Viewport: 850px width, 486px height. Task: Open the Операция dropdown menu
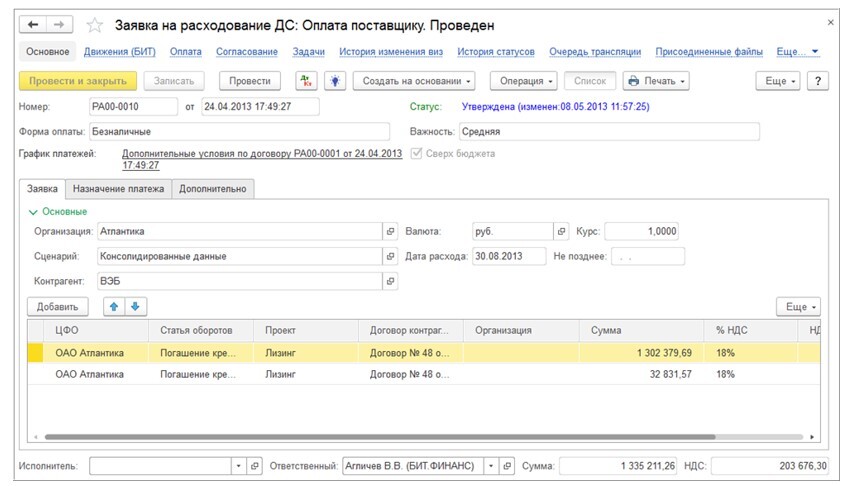[x=524, y=81]
